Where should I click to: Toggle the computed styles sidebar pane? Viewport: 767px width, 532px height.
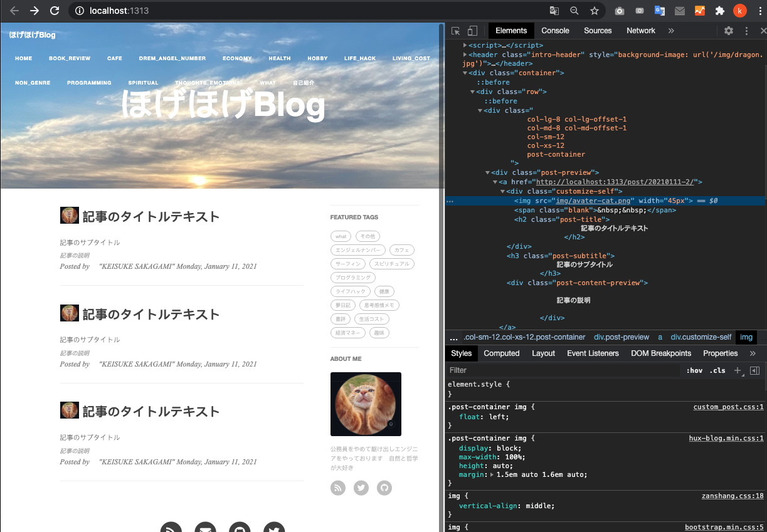[754, 370]
